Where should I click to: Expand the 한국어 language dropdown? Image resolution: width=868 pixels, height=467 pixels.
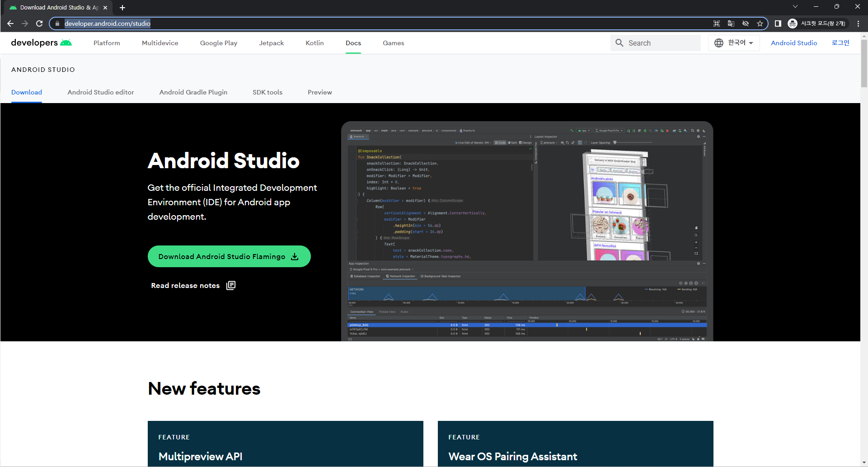coord(734,43)
